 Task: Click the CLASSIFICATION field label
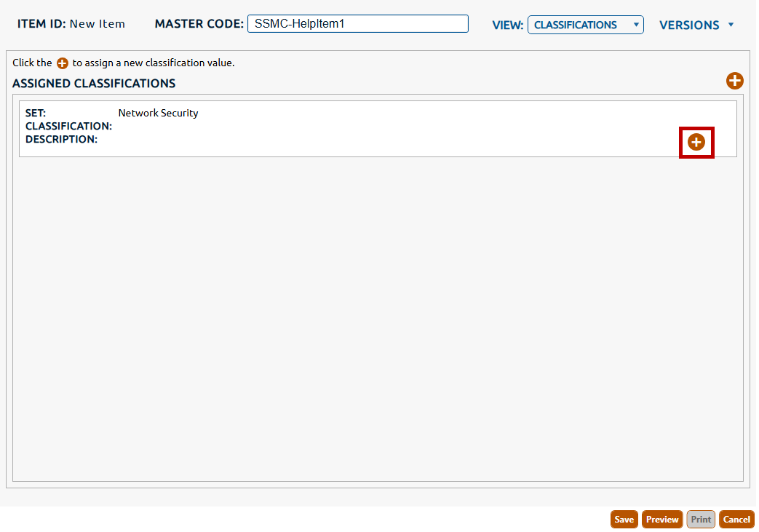68,126
